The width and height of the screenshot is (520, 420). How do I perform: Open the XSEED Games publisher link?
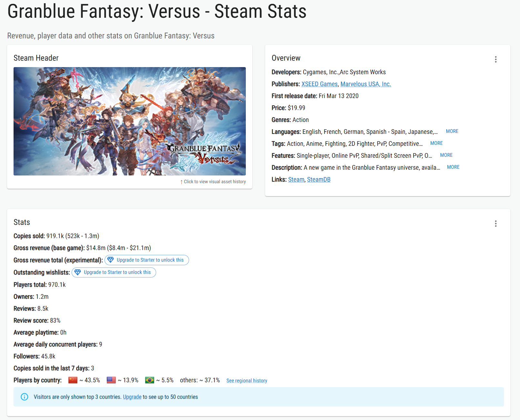[x=319, y=84]
